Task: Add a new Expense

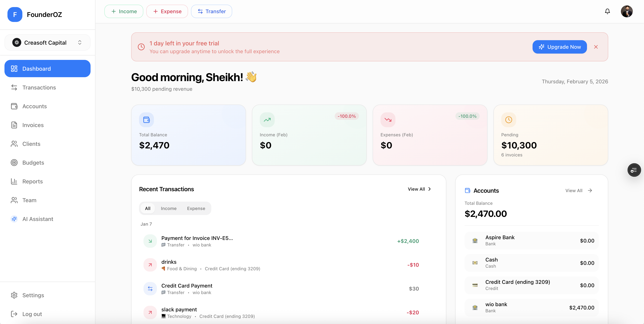Action: point(167,11)
